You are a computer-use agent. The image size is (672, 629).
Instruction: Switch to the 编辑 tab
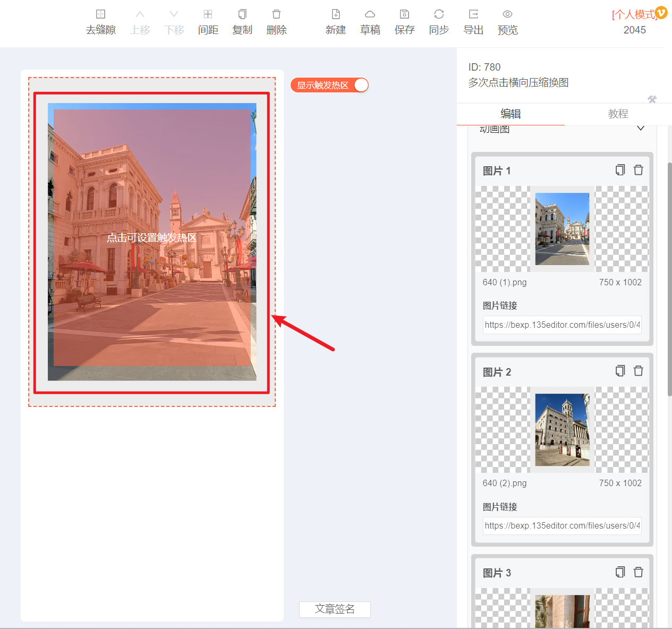pyautogui.click(x=511, y=114)
